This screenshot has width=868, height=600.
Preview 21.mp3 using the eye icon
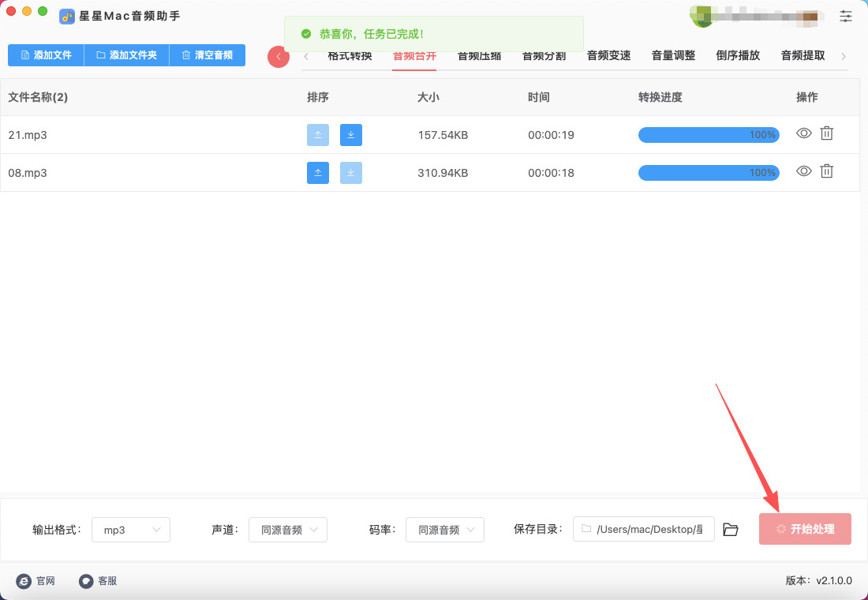[x=803, y=133]
